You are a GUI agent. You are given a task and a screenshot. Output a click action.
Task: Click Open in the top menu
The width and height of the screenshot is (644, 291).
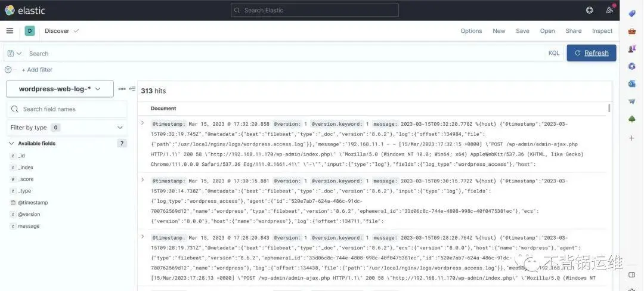pyautogui.click(x=547, y=31)
